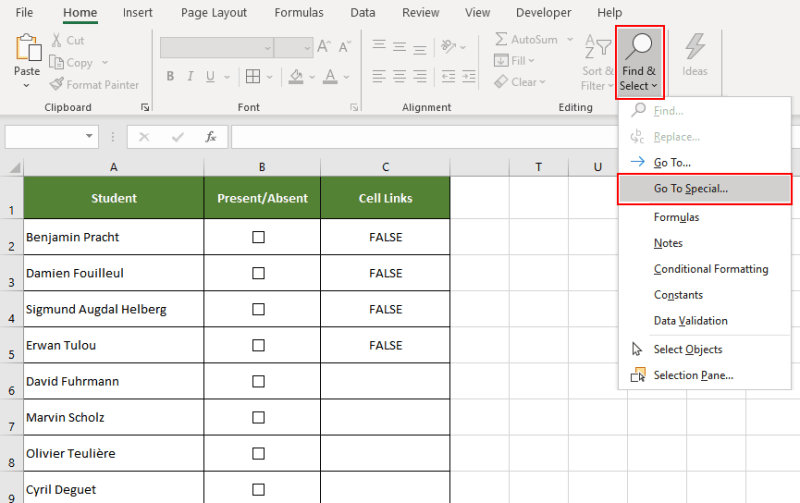Align text left
This screenshot has width=800, height=503.
(379, 77)
